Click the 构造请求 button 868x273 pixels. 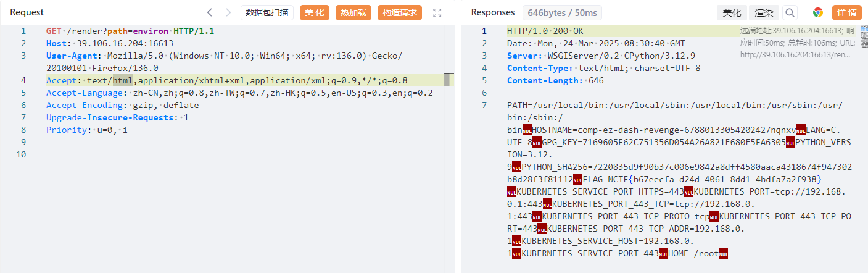(x=399, y=12)
